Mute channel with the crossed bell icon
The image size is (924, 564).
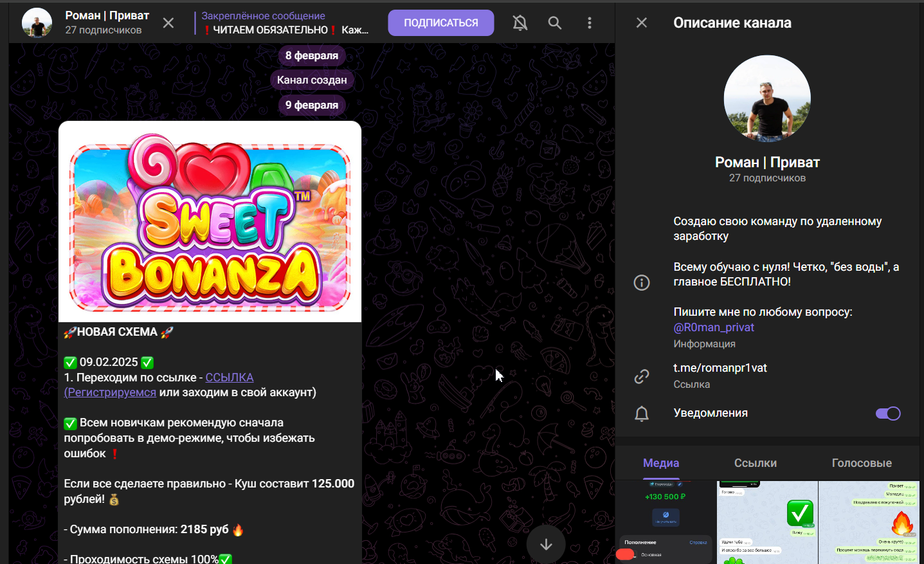pos(520,23)
